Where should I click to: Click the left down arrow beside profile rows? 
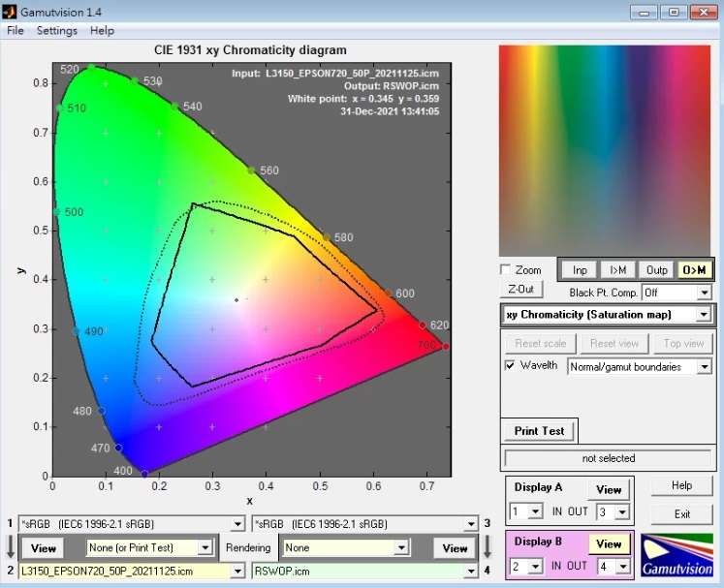9,547
